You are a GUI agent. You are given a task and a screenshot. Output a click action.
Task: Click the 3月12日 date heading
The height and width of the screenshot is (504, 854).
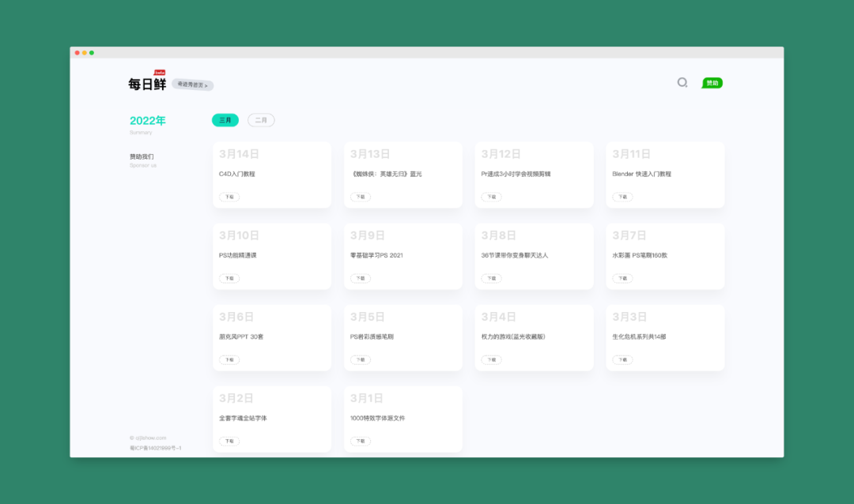click(501, 154)
